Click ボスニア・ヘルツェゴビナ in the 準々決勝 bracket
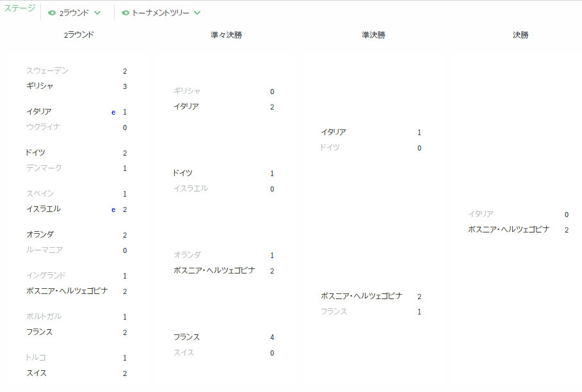Image resolution: width=582 pixels, height=392 pixels. point(214,270)
